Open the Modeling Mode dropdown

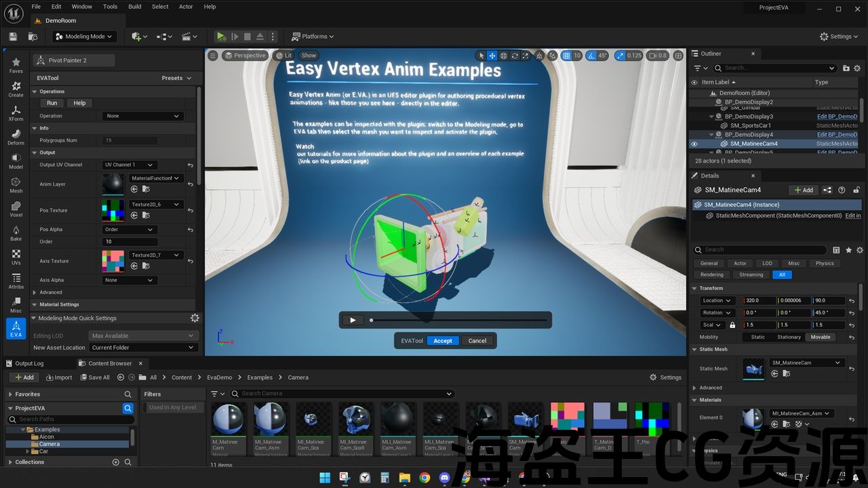84,37
